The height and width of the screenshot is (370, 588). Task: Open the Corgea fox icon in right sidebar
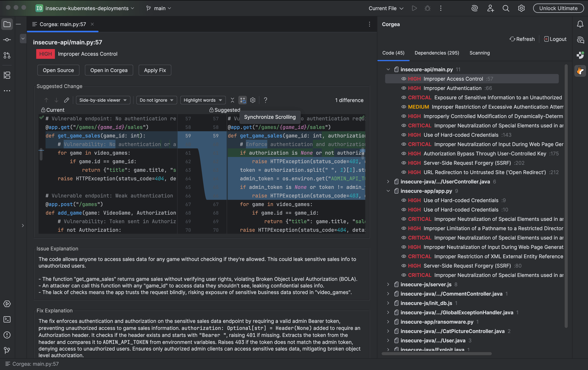(580, 71)
